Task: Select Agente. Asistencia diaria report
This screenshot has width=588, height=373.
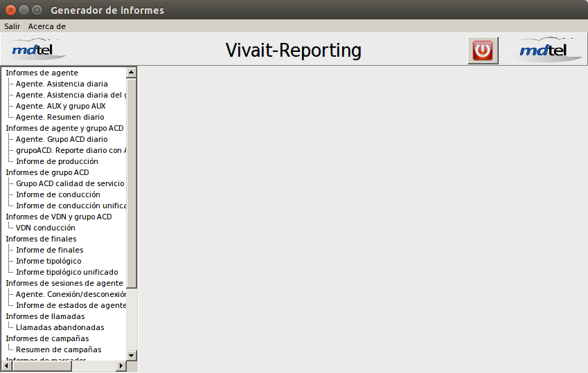Action: click(x=62, y=84)
